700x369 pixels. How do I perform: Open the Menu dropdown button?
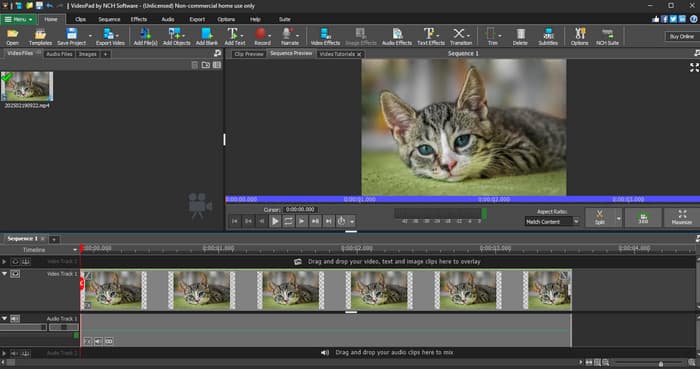coord(18,19)
